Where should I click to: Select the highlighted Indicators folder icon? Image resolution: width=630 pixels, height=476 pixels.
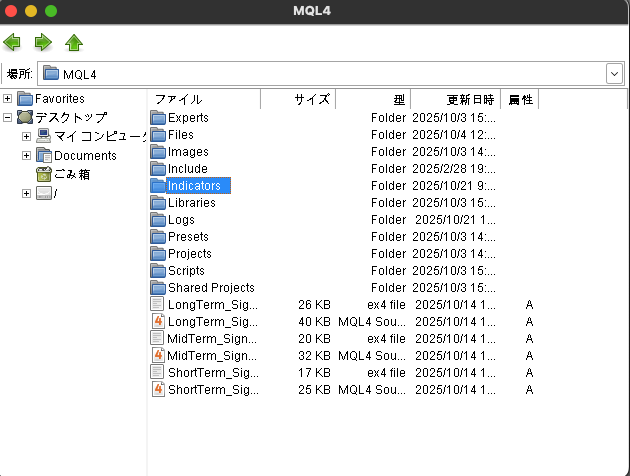click(158, 186)
